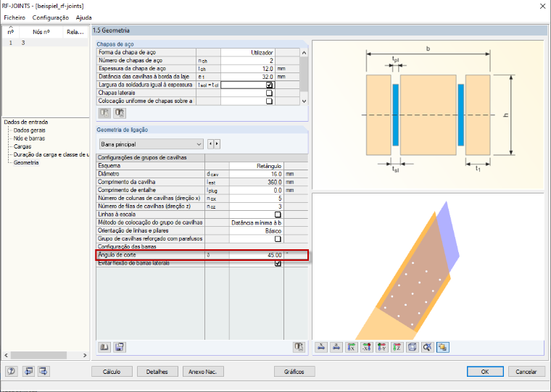This screenshot has height=392, width=551.
Task: Click second icon under the Chapas de aço table
Action: (x=120, y=113)
